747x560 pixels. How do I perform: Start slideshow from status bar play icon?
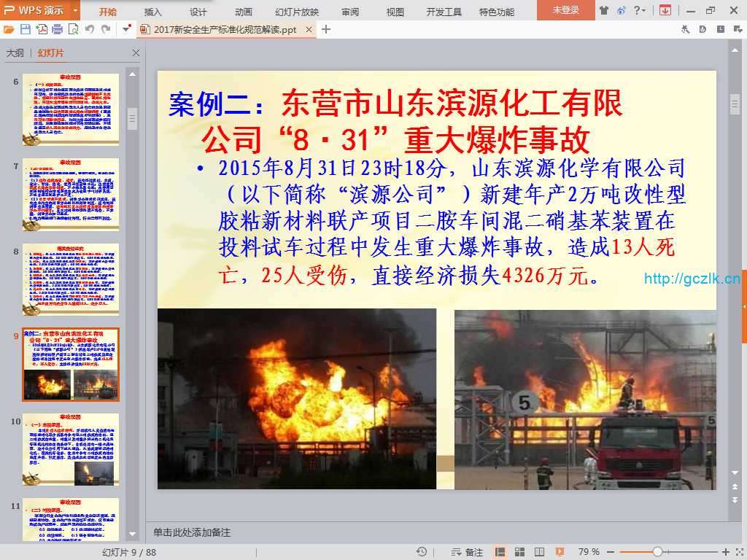pos(559,552)
